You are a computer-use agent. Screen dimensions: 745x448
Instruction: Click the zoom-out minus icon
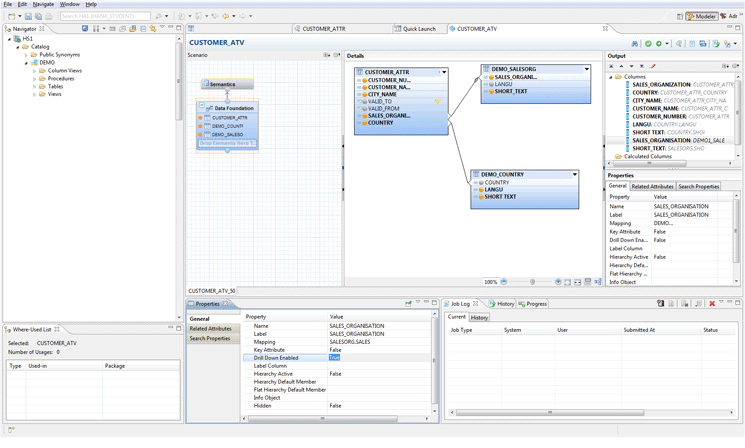[504, 282]
